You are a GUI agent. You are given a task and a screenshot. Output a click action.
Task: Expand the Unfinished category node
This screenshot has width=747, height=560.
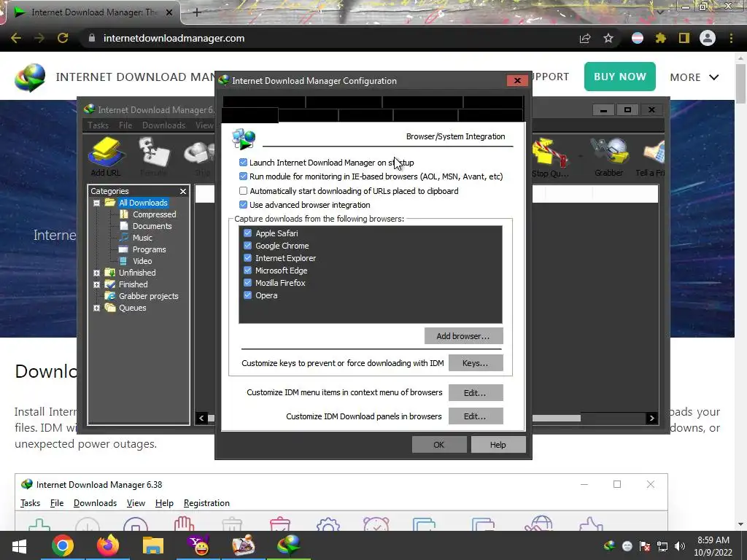pos(96,273)
